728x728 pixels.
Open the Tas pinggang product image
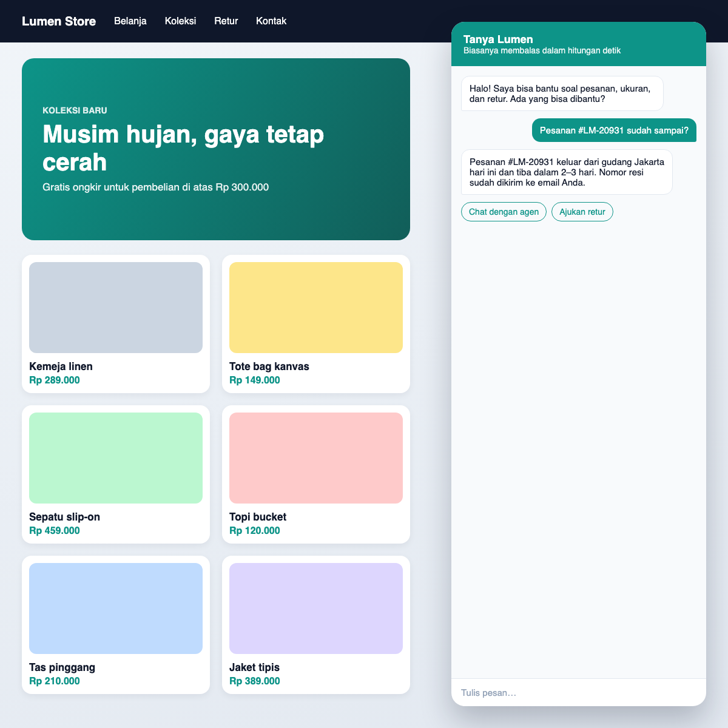[116, 608]
